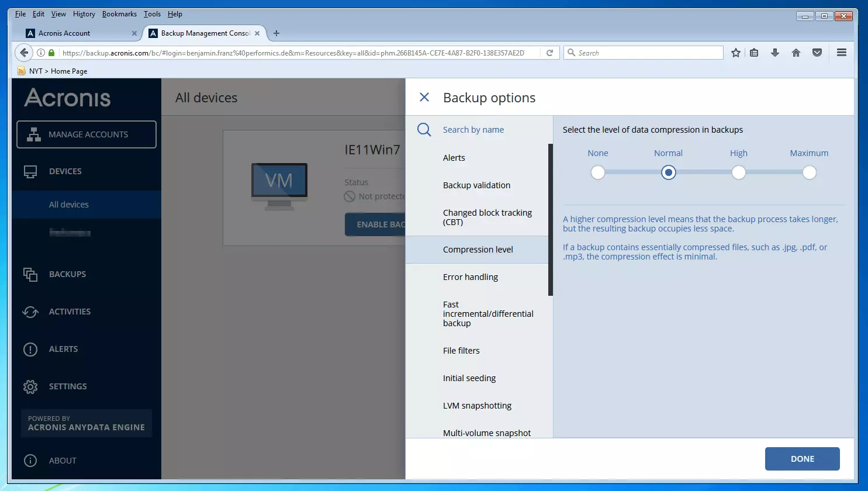Select Normal compression radio button

[668, 172]
